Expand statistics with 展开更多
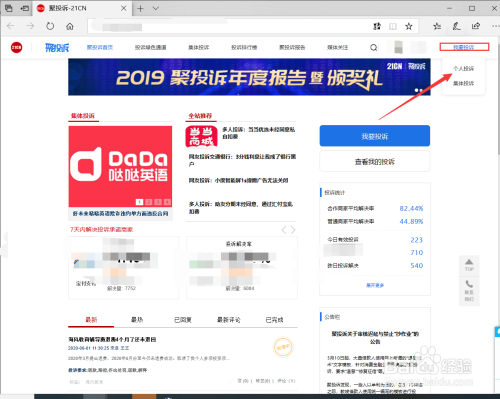500x399 pixels. coord(375,285)
